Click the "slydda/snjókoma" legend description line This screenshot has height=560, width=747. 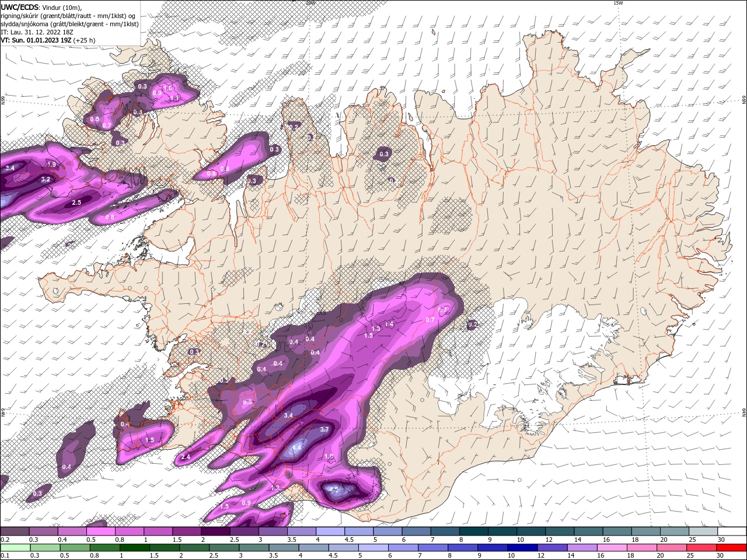coord(69,24)
